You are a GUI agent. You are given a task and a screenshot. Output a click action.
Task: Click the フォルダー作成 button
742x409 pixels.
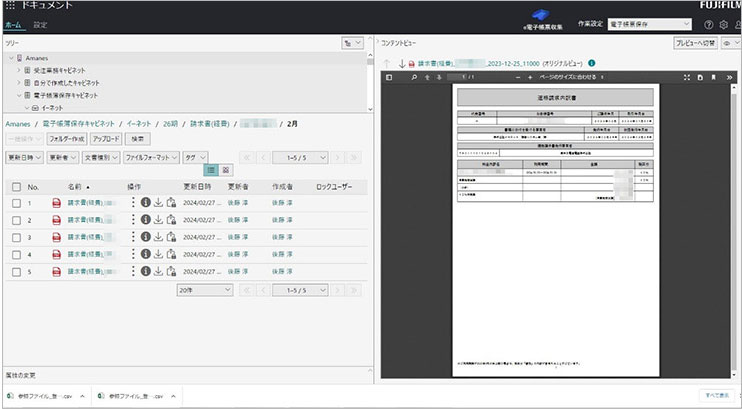pos(66,139)
